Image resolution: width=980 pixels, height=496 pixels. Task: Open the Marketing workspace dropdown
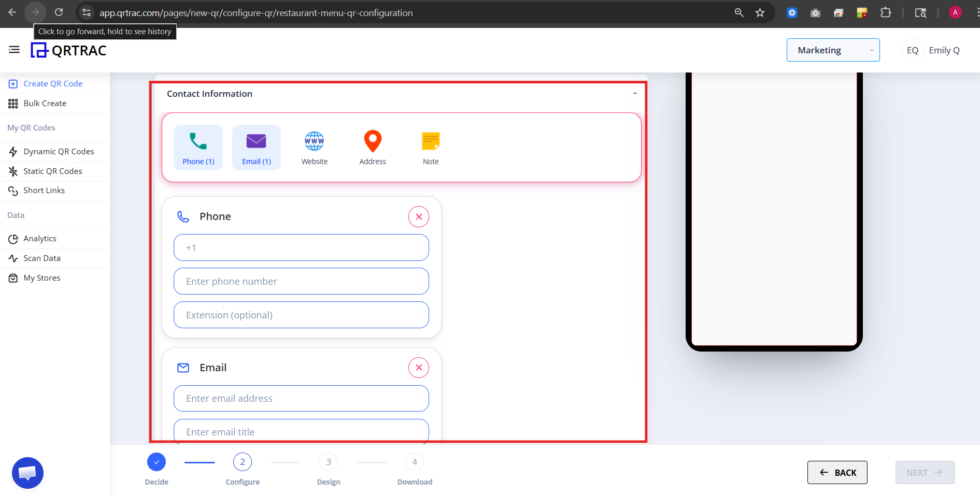tap(832, 50)
